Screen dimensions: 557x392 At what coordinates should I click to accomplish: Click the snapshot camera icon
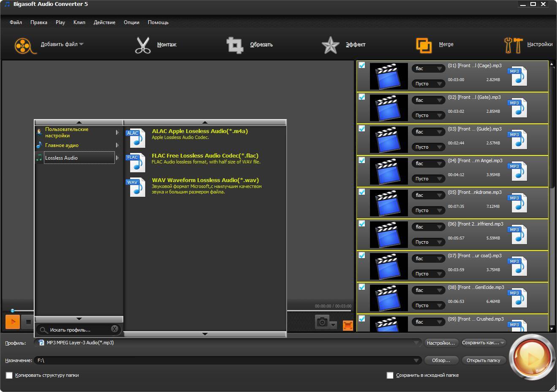coord(322,322)
